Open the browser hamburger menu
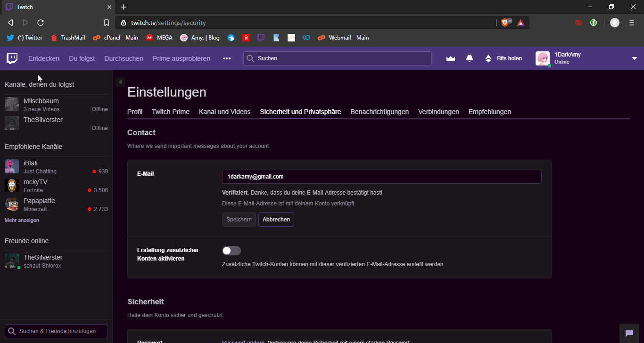The image size is (644, 343). coord(631,22)
